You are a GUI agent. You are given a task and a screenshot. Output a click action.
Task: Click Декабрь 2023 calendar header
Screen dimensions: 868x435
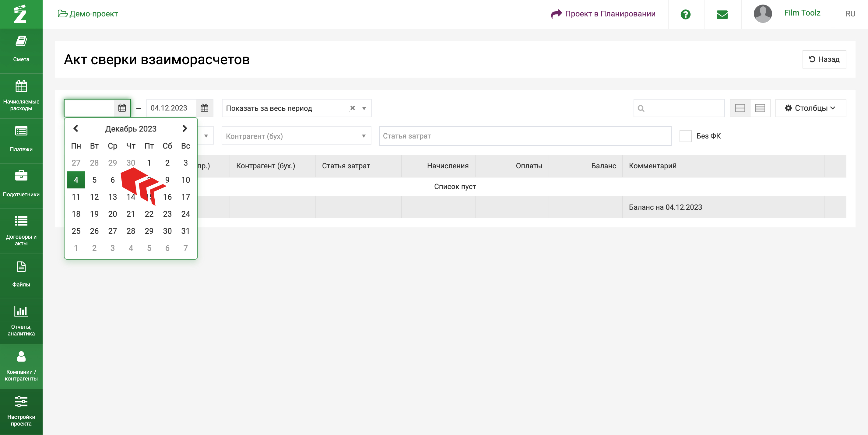click(x=131, y=129)
